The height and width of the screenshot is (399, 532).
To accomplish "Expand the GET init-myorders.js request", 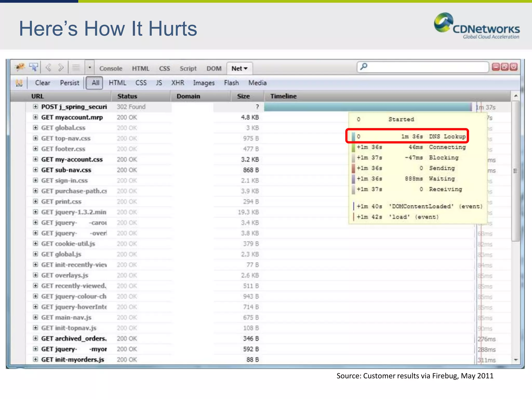I will click(36, 360).
